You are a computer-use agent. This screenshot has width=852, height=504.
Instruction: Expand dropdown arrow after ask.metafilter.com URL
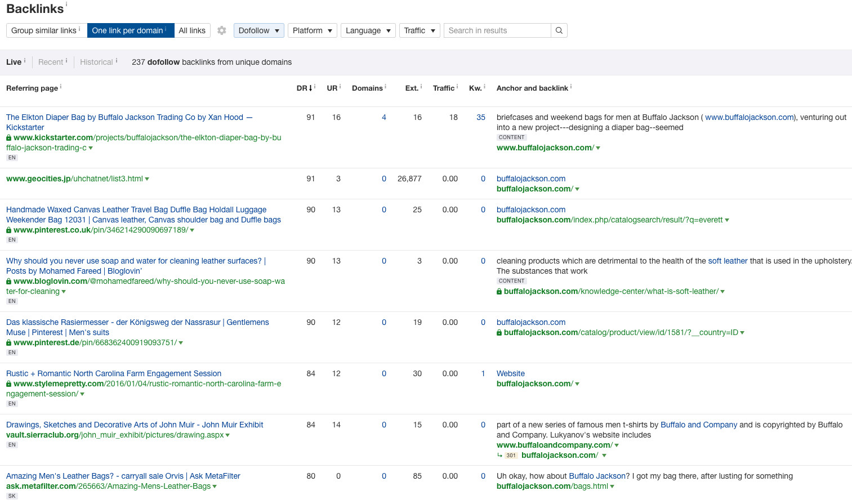click(215, 487)
